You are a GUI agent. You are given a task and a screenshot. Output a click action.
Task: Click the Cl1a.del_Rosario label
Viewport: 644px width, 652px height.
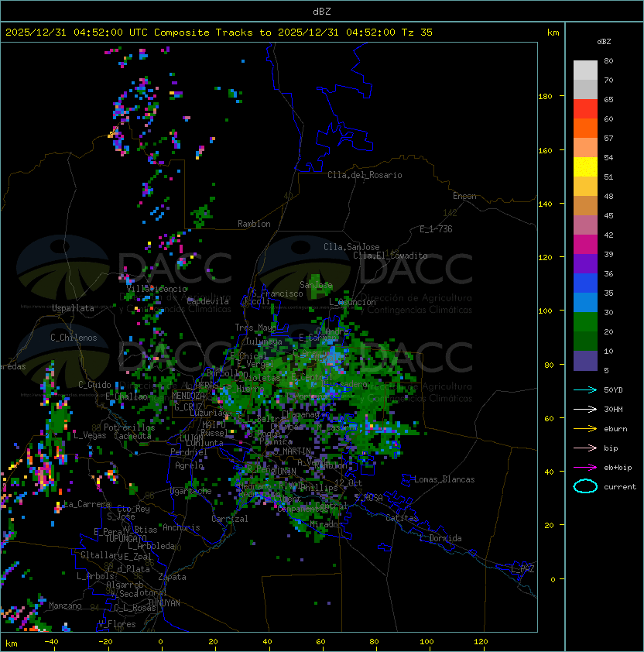365,175
